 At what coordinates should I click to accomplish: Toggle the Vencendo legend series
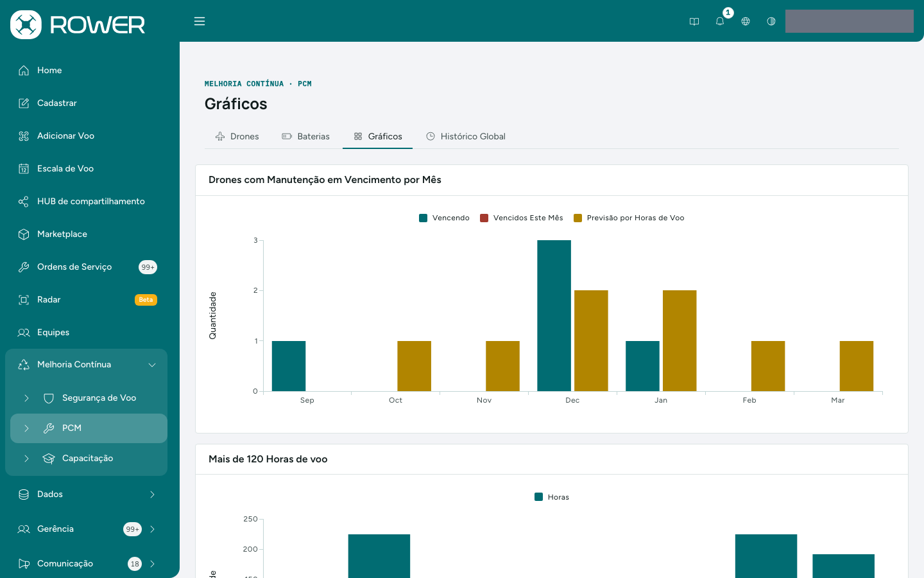click(x=444, y=218)
